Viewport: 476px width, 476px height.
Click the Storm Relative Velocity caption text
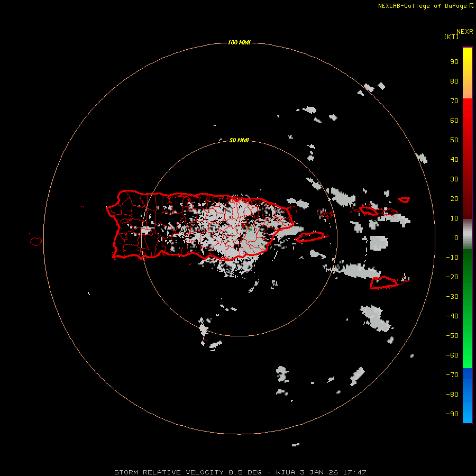(x=240, y=472)
